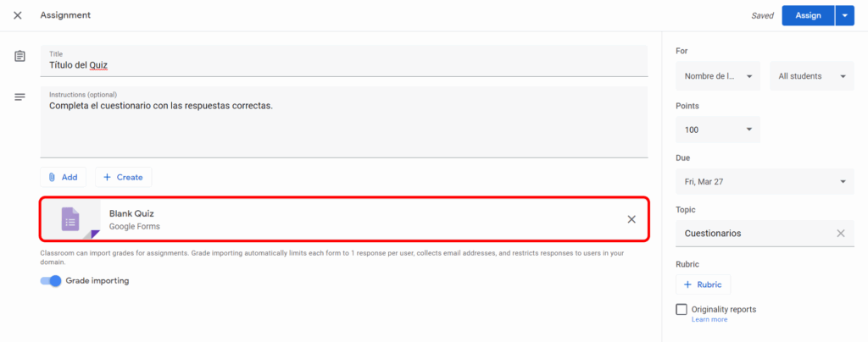Open the class selector 'Nombre de l...' dropdown

[717, 76]
